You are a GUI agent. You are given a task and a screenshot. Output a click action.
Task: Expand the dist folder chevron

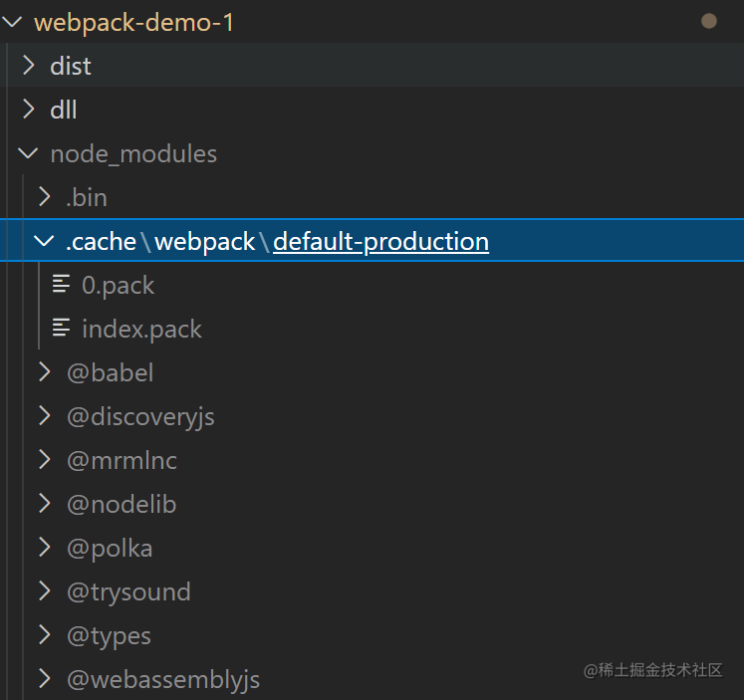click(29, 66)
